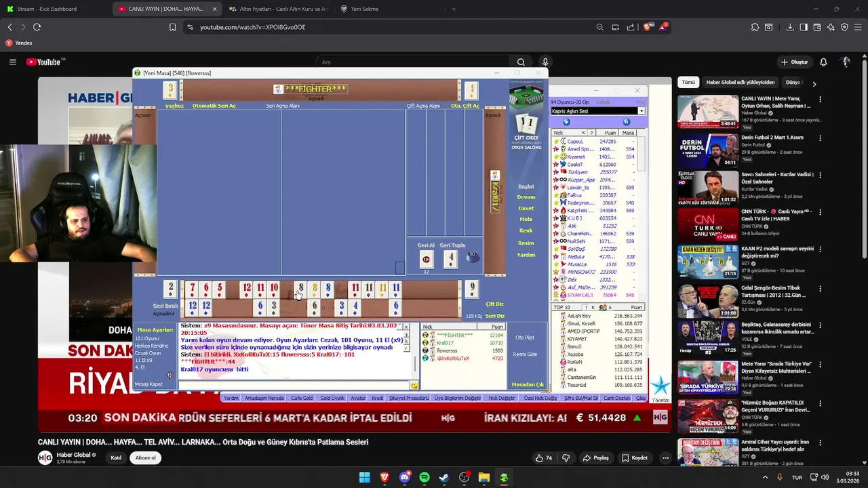Click Davet in game side menu

[x=526, y=209]
